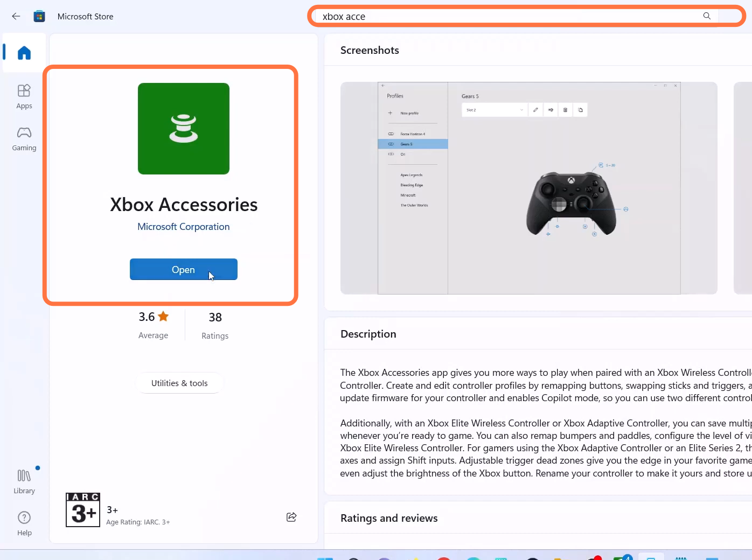Image resolution: width=752 pixels, height=560 pixels.
Task: Click the Xbox Accessories app logo
Action: (184, 129)
